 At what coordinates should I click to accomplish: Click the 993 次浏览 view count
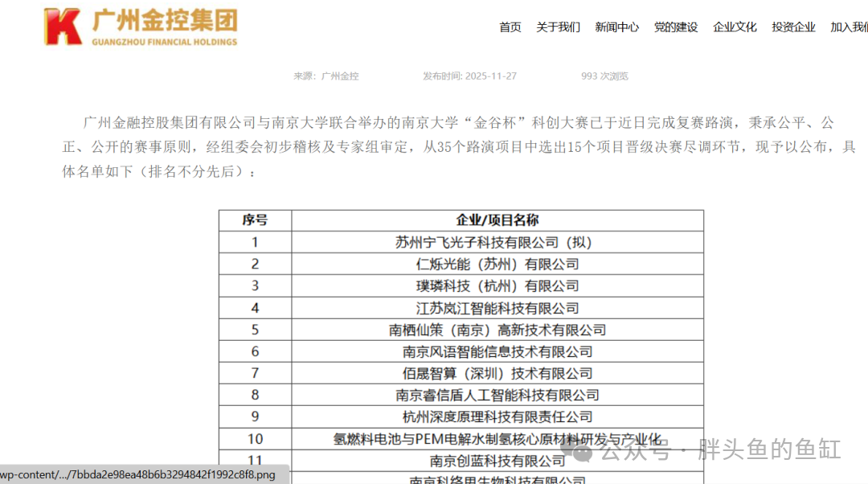pyautogui.click(x=604, y=76)
